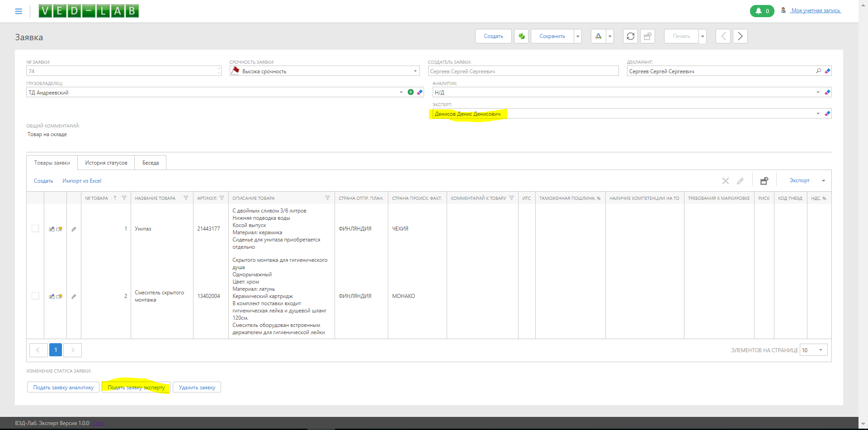Viewport: 868px width, 430px height.
Task: Click the Код ТНВЭД column header
Action: click(x=790, y=198)
